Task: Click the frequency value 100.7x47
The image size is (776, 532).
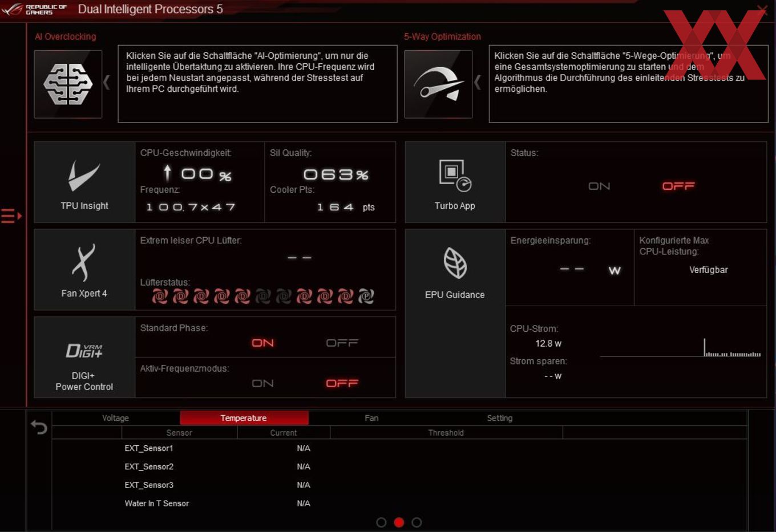Action: point(191,207)
